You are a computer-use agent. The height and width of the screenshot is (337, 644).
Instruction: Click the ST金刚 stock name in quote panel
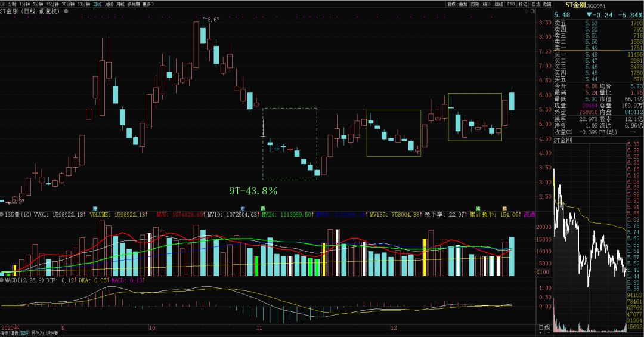tap(575, 5)
